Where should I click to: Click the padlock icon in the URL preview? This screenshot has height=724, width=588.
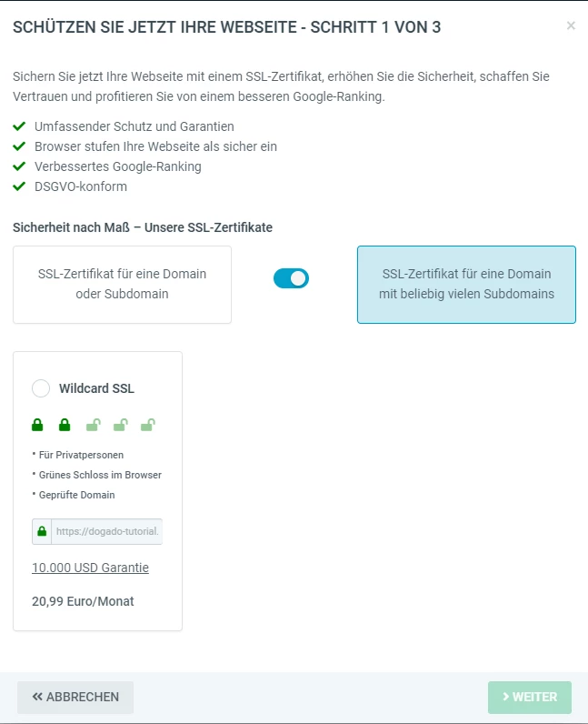coord(42,531)
